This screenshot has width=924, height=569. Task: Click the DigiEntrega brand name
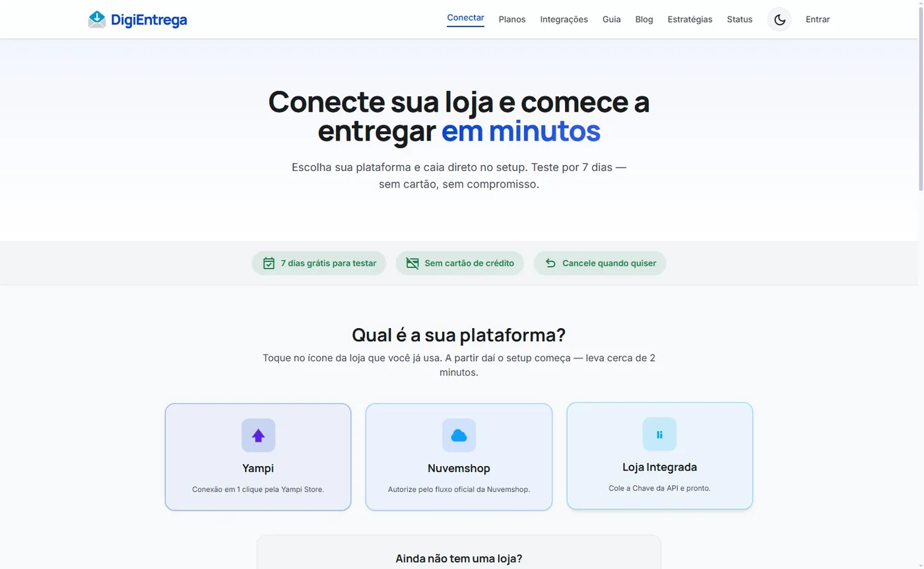click(x=149, y=20)
